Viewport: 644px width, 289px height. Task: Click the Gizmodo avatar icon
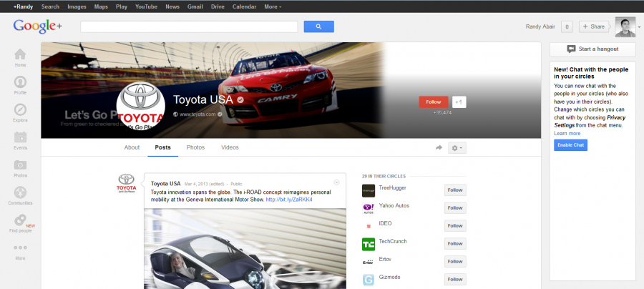click(369, 280)
